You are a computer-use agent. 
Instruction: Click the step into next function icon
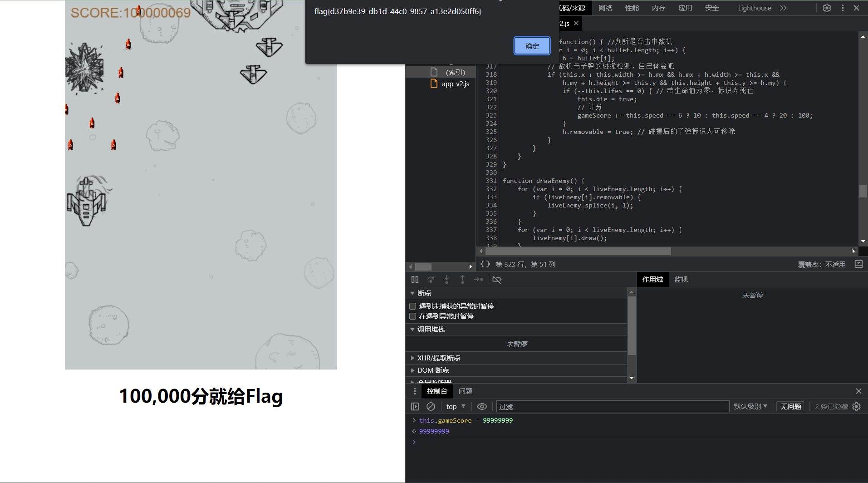(x=446, y=280)
